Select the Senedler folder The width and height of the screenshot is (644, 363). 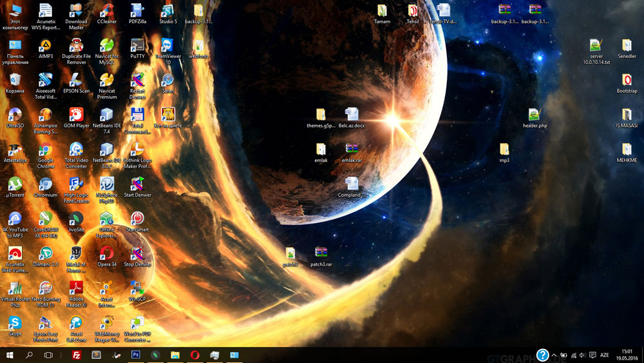coord(627,48)
